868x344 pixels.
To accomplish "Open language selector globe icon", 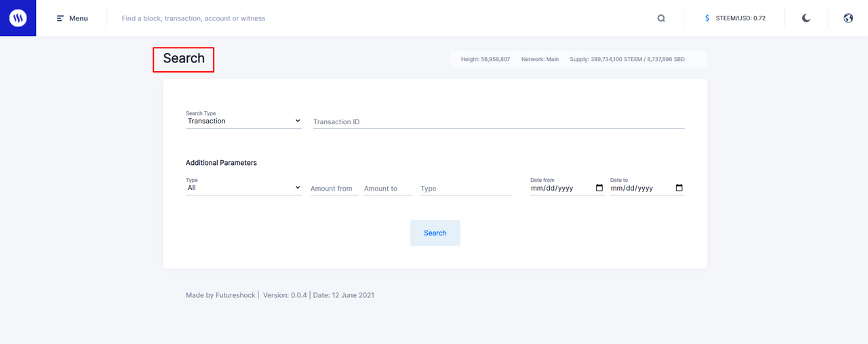I will pos(848,18).
